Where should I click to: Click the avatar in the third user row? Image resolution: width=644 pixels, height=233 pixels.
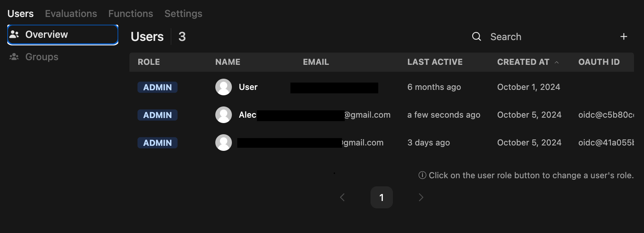click(223, 143)
